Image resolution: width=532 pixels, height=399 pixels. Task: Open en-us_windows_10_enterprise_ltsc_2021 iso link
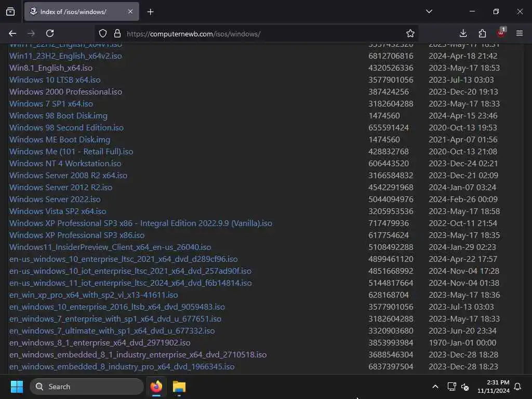(x=124, y=259)
